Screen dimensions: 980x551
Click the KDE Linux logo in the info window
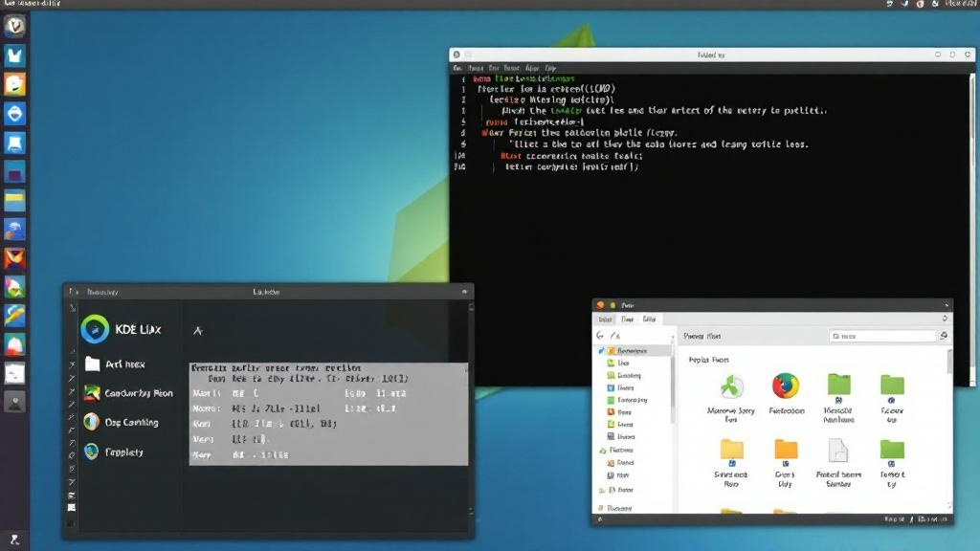(96, 329)
